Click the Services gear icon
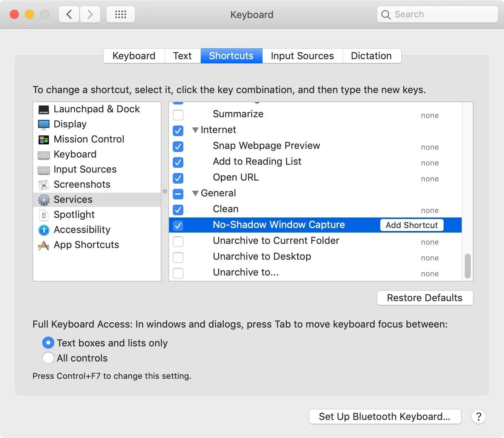This screenshot has height=438, width=504. (44, 200)
